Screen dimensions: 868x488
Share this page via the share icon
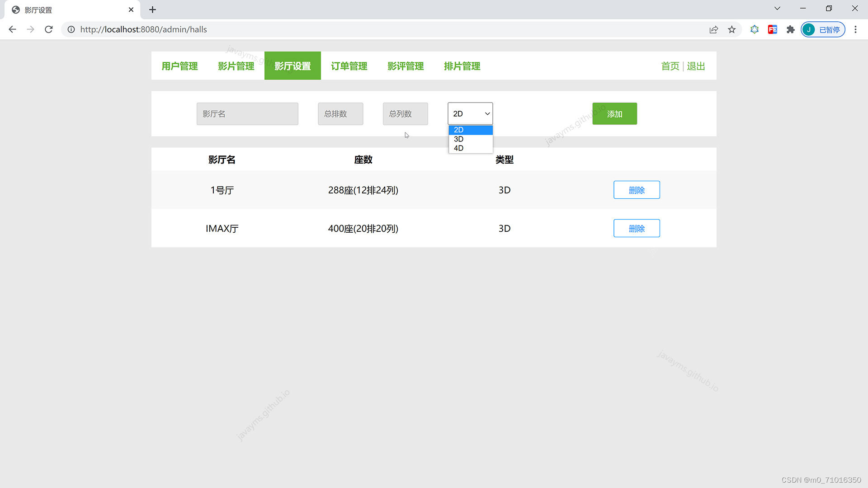pos(714,29)
